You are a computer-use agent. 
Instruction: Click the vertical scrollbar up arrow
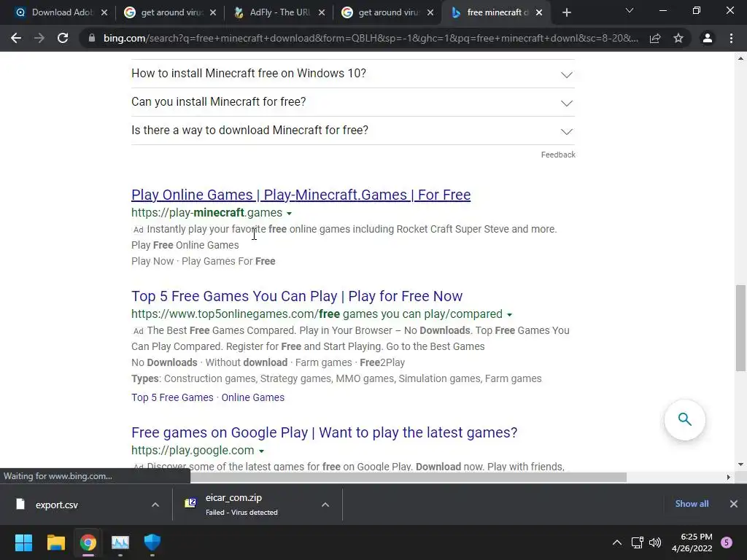click(740, 58)
